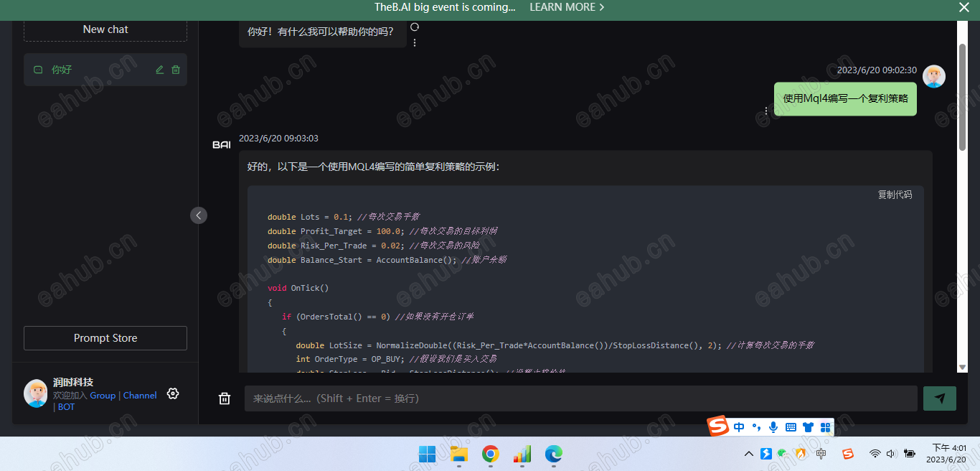Open Microsoft Edge from taskbar

coord(553,454)
